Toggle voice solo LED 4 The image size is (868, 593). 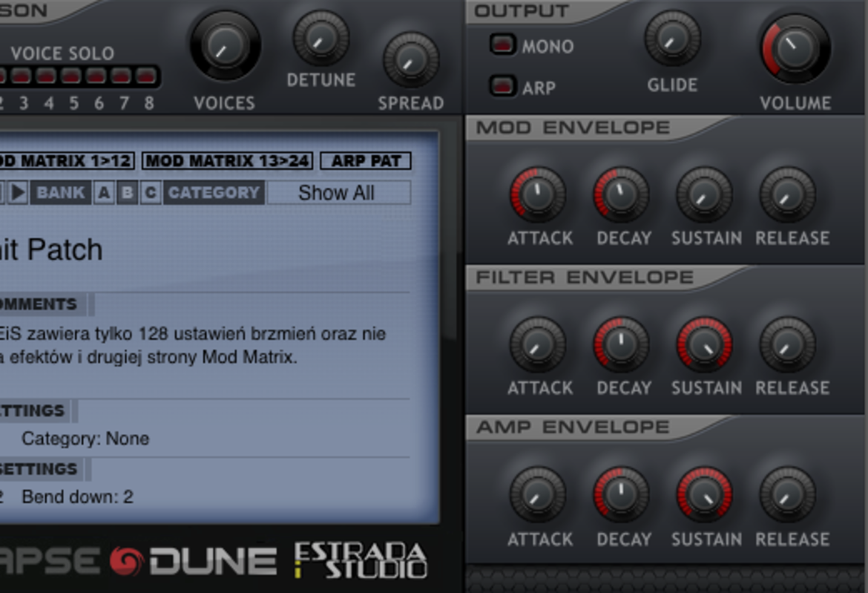point(46,76)
